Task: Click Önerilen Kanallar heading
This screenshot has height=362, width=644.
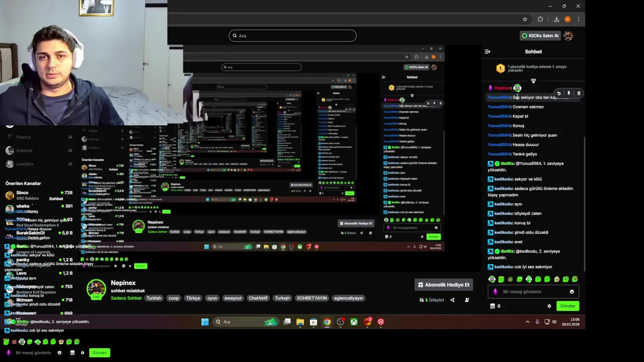Action: coord(23,184)
